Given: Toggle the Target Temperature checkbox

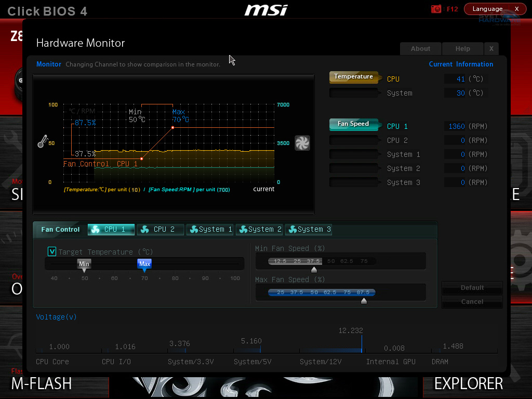Looking at the screenshot, I should [51, 251].
